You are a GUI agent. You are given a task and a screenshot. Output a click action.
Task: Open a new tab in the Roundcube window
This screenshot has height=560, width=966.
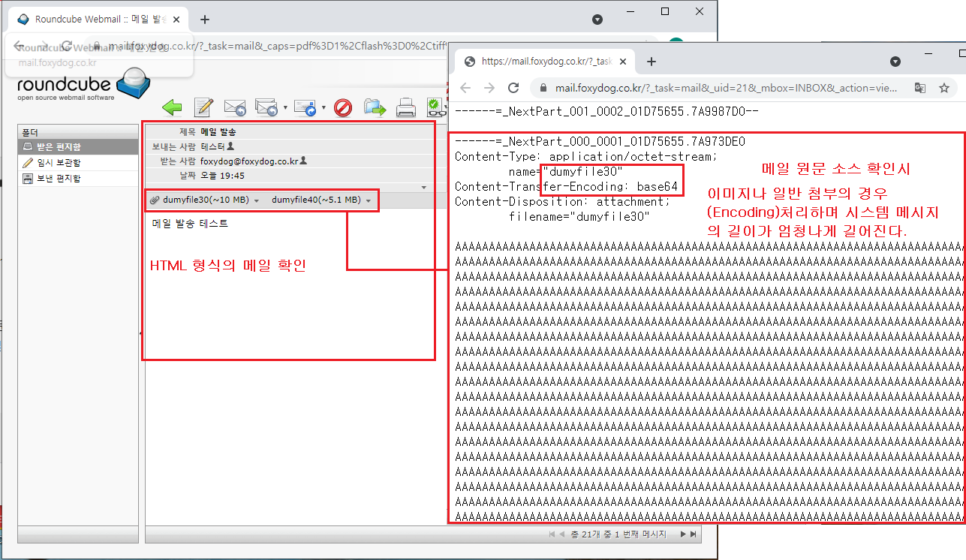coord(205,20)
